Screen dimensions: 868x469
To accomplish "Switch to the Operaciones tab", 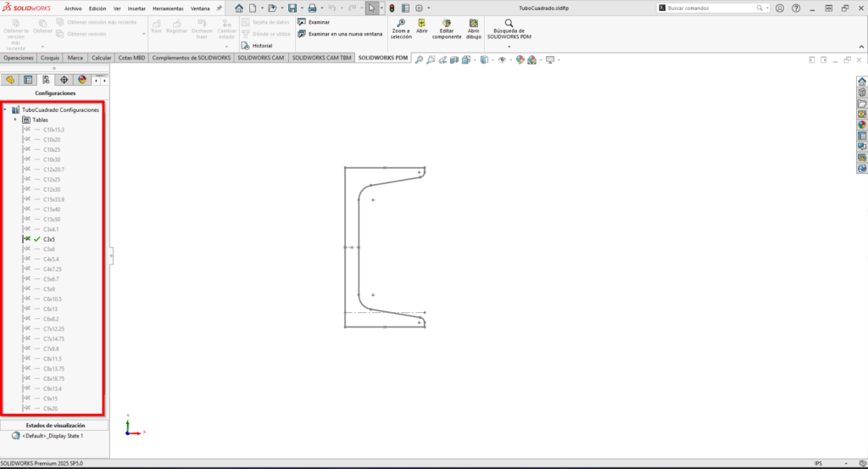I will click(19, 58).
